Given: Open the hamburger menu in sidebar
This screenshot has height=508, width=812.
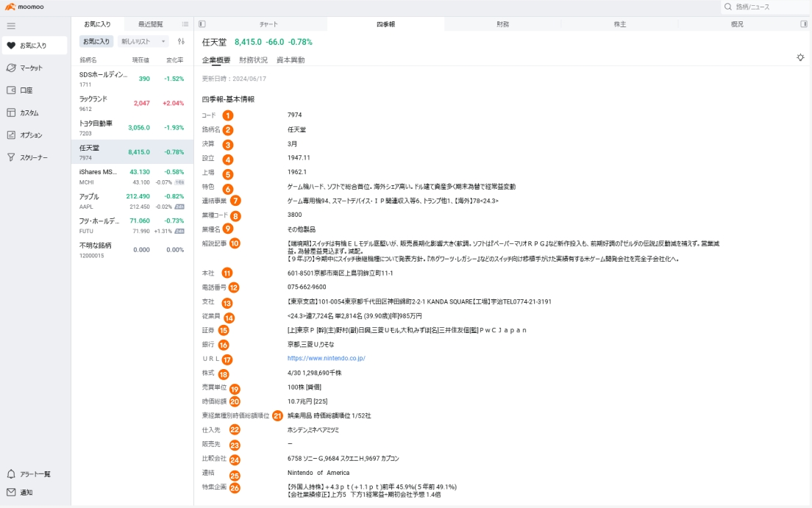Looking at the screenshot, I should pos(11,26).
